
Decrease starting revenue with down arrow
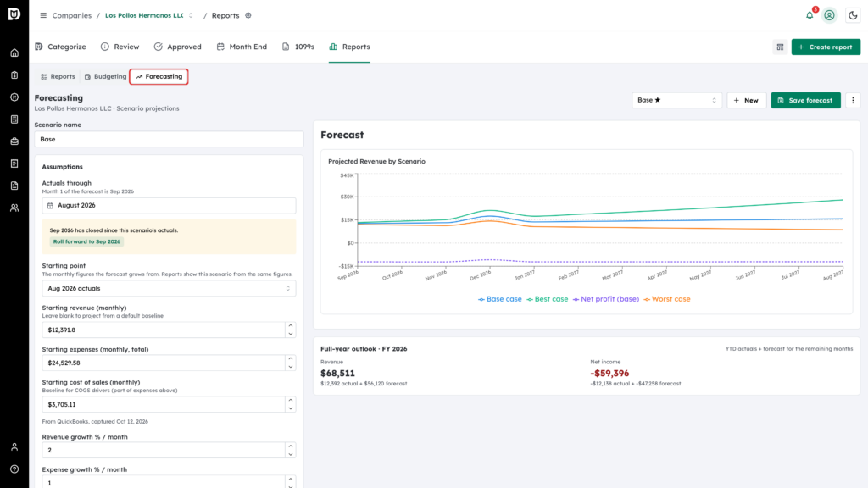coord(291,334)
